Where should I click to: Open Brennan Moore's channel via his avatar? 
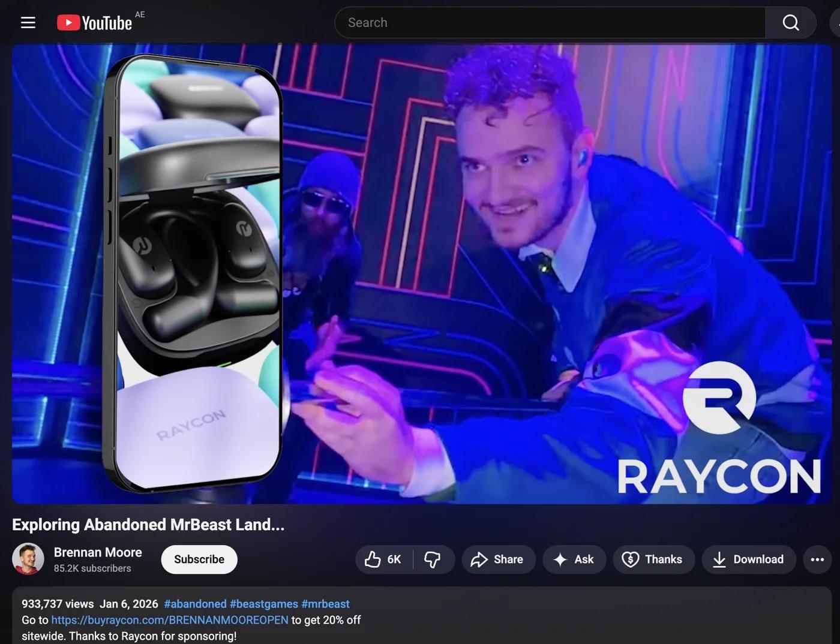(28, 558)
